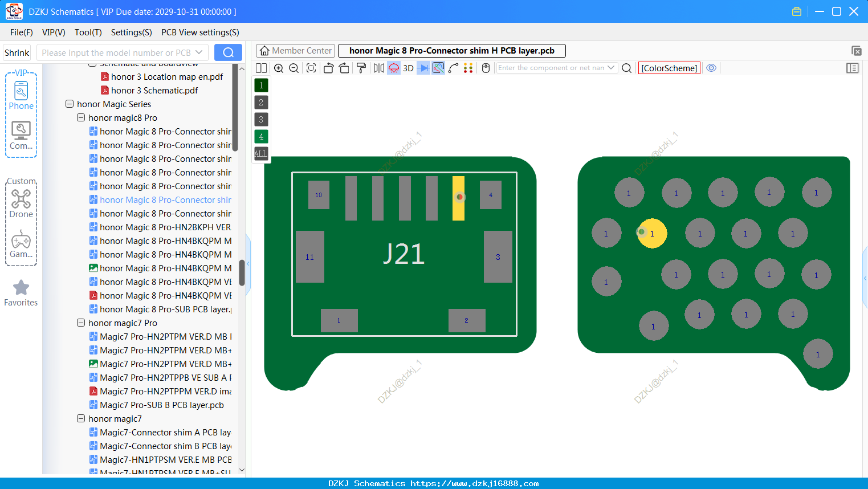Image resolution: width=868 pixels, height=489 pixels.
Task: Collapse the honor magic8 Pro node
Action: point(81,117)
